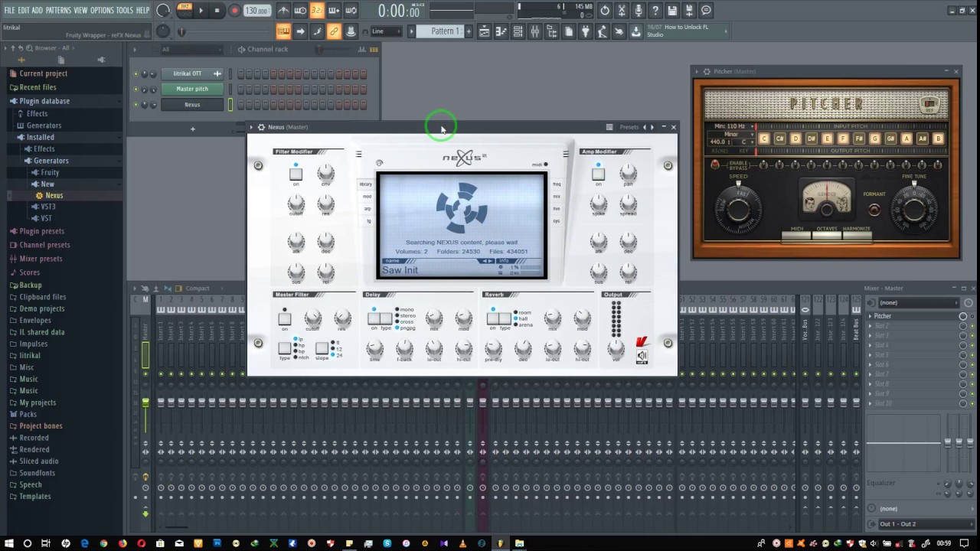Toggle the Delay on button
Image resolution: width=980 pixels, height=551 pixels.
point(374,318)
